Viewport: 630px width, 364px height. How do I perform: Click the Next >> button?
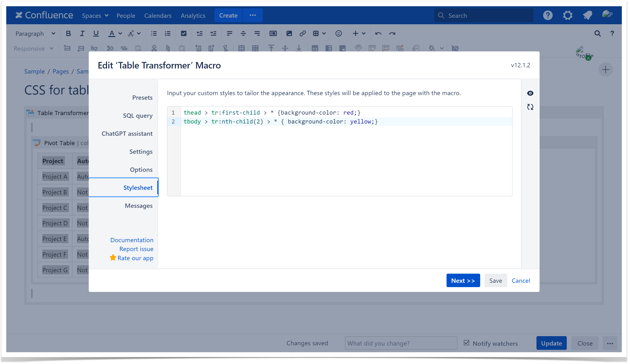pyautogui.click(x=463, y=281)
